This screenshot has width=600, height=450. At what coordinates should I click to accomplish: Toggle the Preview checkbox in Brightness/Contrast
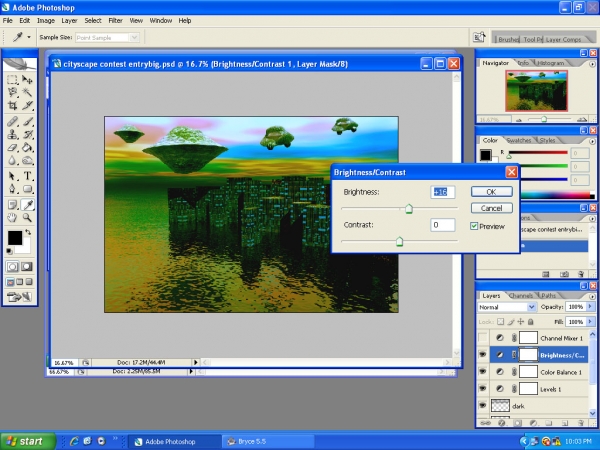(474, 226)
